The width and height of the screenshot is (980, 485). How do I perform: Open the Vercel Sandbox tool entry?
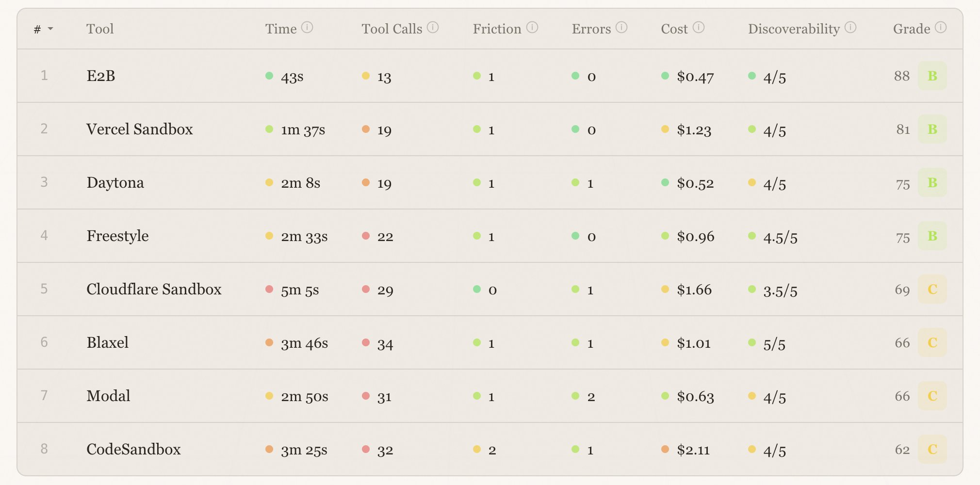pos(140,129)
